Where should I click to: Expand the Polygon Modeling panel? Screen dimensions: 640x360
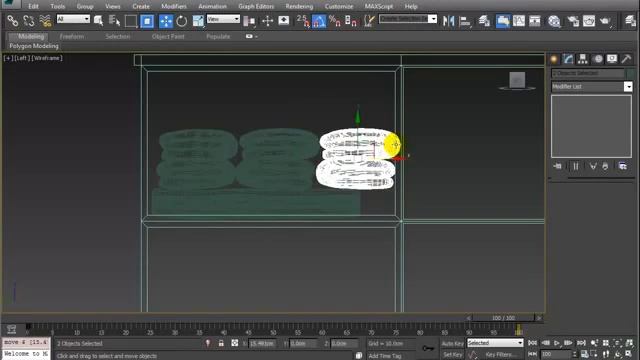click(34, 46)
